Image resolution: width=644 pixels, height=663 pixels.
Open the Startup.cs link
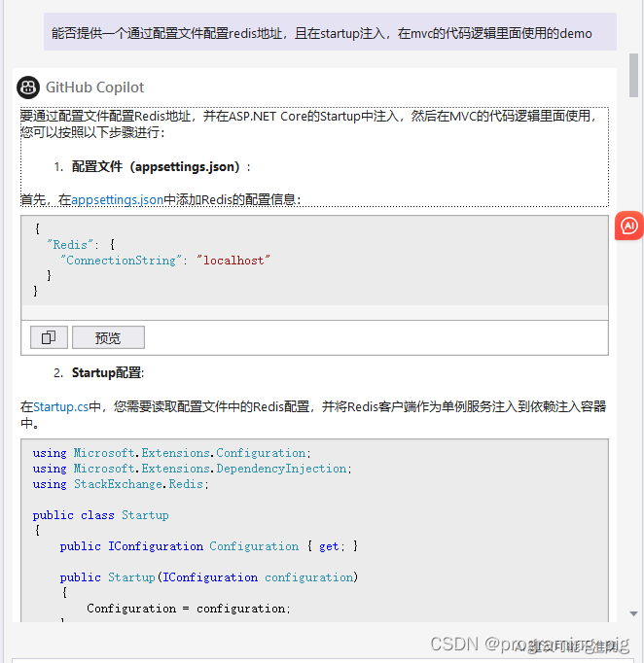(61, 406)
